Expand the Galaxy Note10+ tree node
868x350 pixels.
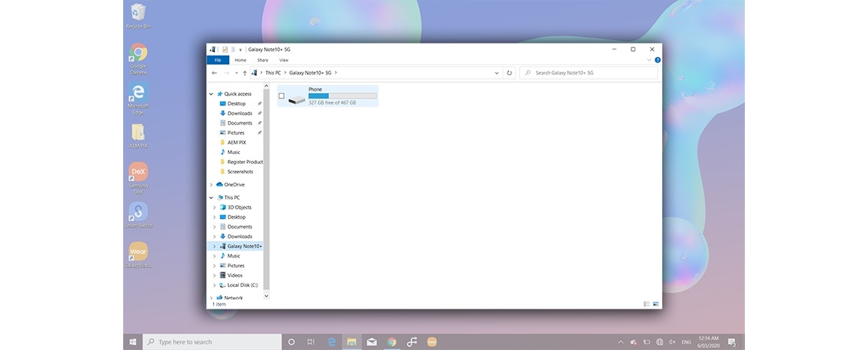[215, 246]
